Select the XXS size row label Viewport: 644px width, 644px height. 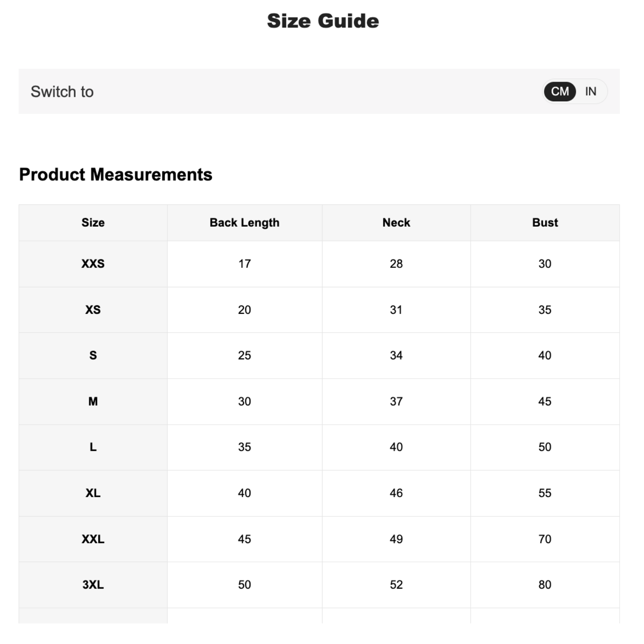pyautogui.click(x=93, y=264)
